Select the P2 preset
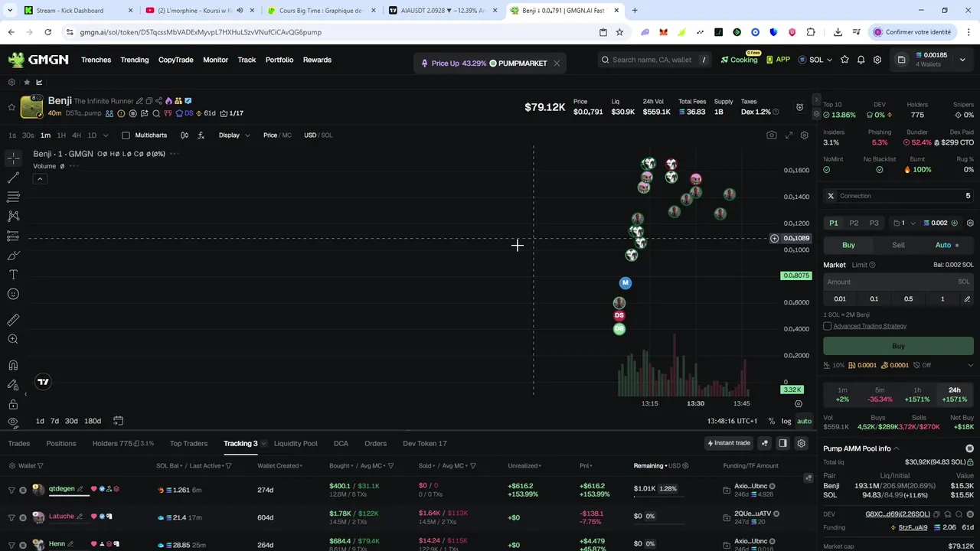The height and width of the screenshot is (551, 980). pyautogui.click(x=854, y=223)
